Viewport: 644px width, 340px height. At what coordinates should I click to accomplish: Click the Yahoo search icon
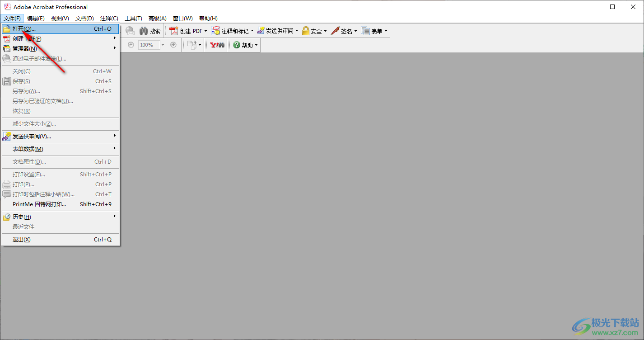(x=217, y=45)
